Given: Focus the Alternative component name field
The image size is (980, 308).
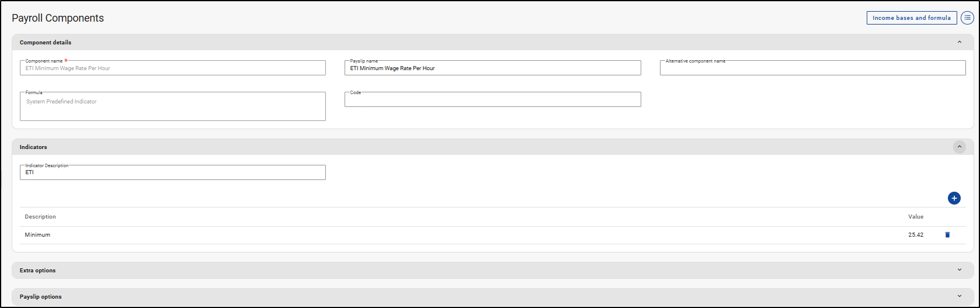Looking at the screenshot, I should click(812, 68).
